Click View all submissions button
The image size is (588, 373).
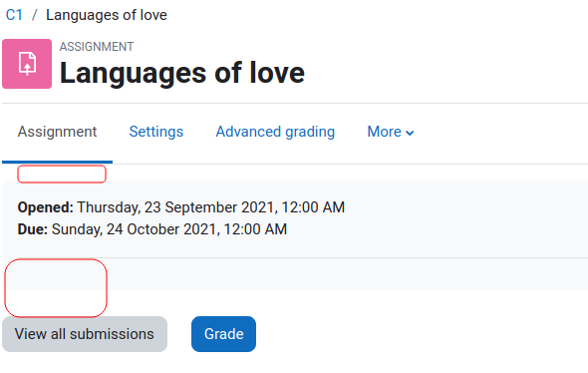(85, 334)
